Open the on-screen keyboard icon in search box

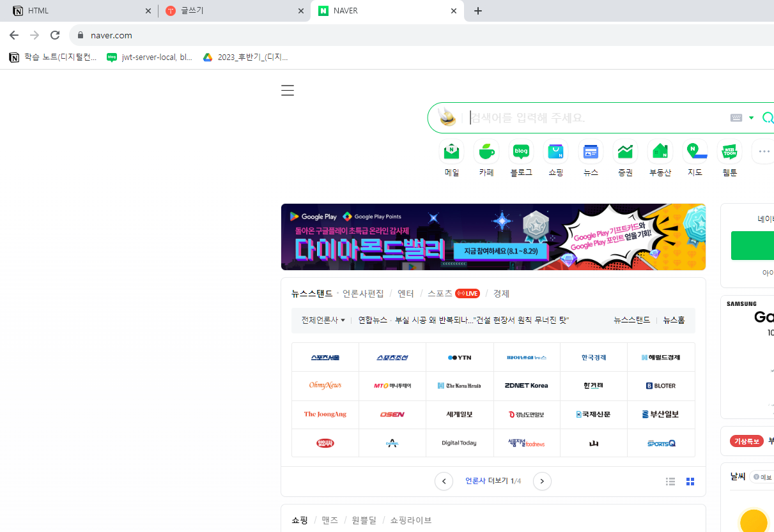click(736, 118)
